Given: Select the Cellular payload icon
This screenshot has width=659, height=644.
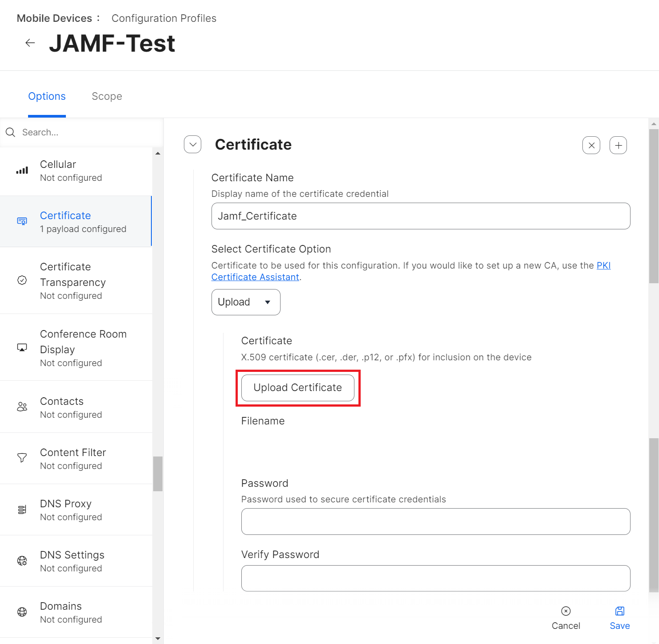Looking at the screenshot, I should tap(22, 171).
